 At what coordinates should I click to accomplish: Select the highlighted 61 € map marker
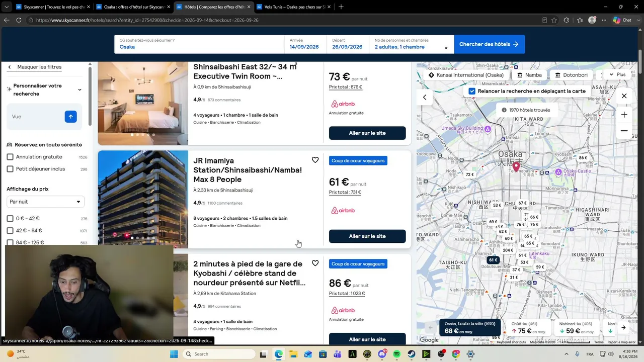click(x=493, y=259)
